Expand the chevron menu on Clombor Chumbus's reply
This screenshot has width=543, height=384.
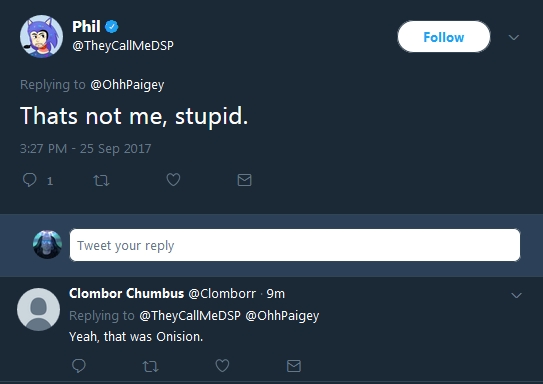tap(516, 295)
